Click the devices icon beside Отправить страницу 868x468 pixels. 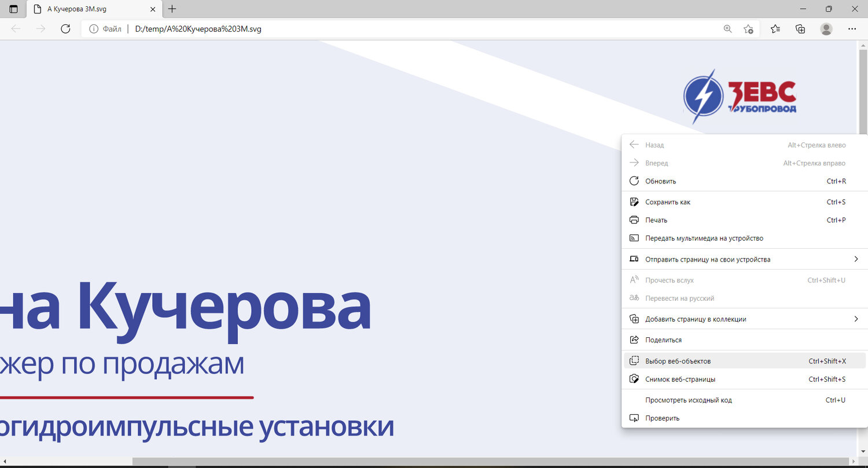[x=634, y=259]
